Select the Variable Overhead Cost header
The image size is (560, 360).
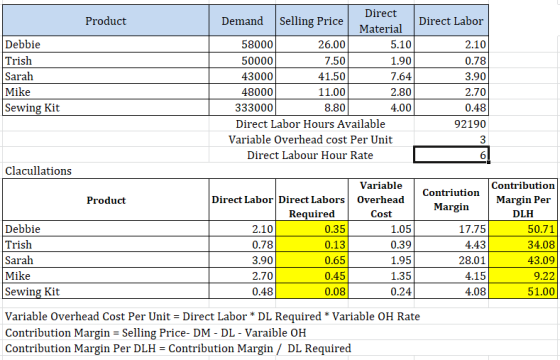click(x=381, y=200)
